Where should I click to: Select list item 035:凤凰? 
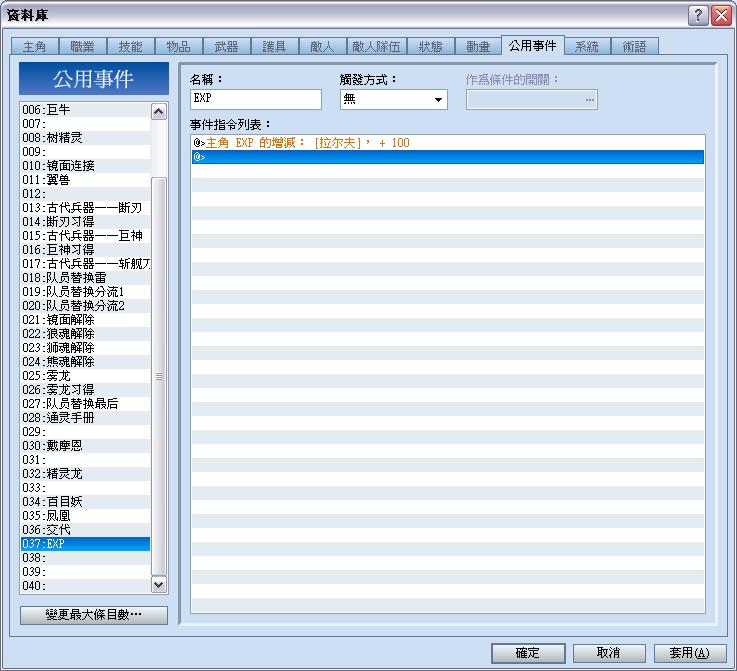[86, 515]
